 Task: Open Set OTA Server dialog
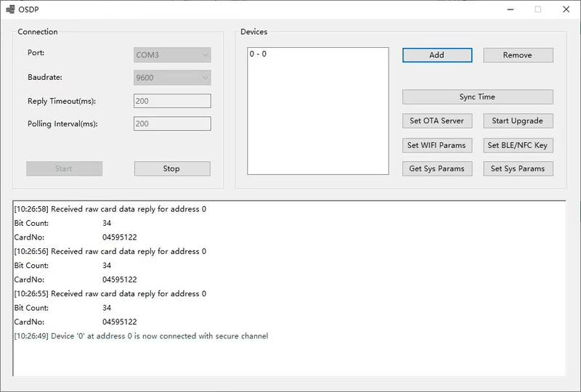tap(437, 121)
